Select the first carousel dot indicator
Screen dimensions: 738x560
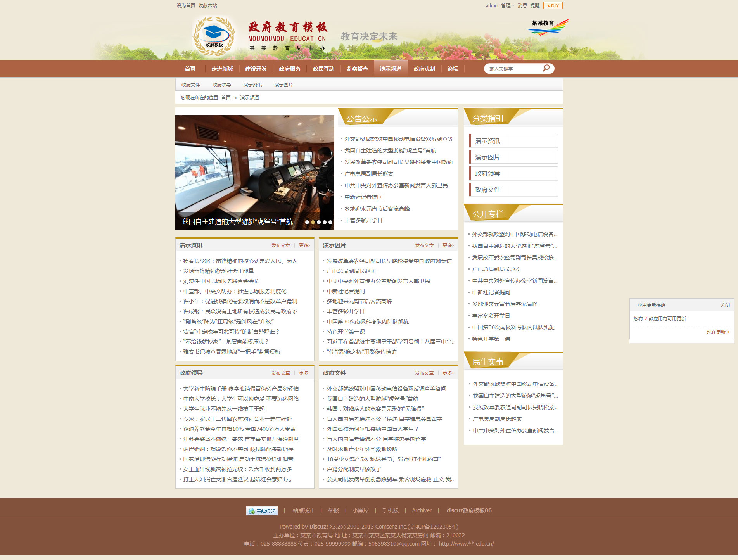click(x=307, y=222)
